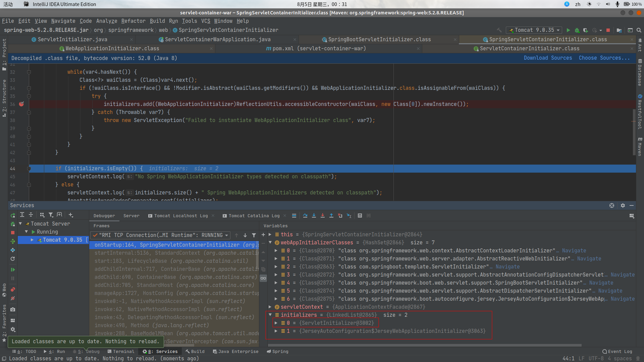Toggle the Database tool window stripe button
The width and height of the screenshot is (644, 362).
click(x=640, y=73)
